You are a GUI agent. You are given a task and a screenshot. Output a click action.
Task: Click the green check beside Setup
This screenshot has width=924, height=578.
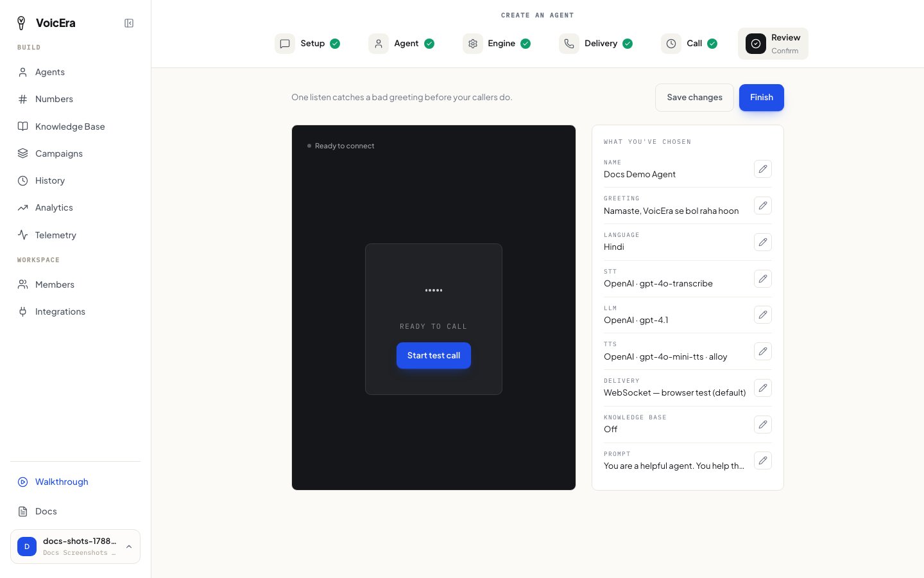tap(335, 44)
